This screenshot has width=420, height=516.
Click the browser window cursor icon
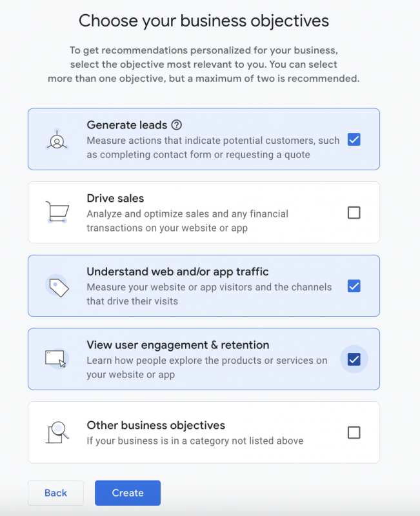[x=56, y=359]
